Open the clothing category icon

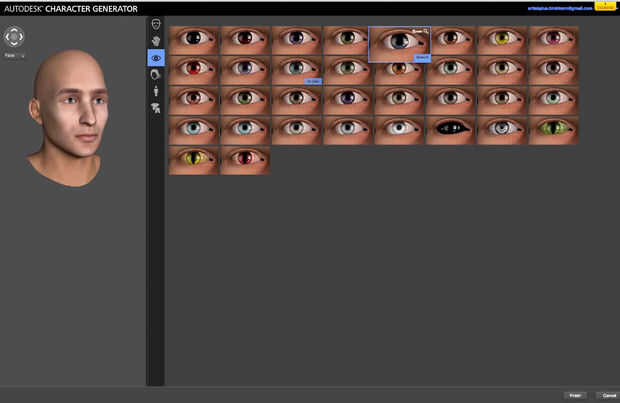156,108
